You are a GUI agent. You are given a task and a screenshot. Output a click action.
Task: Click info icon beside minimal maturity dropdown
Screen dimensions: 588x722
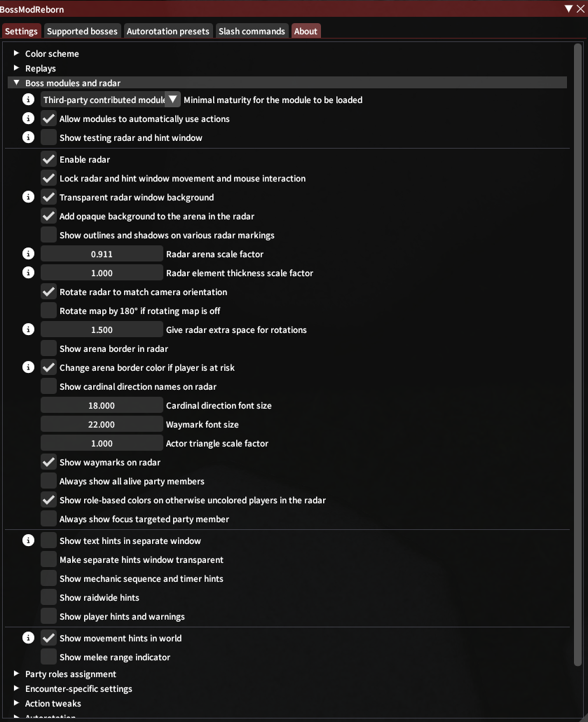point(29,100)
